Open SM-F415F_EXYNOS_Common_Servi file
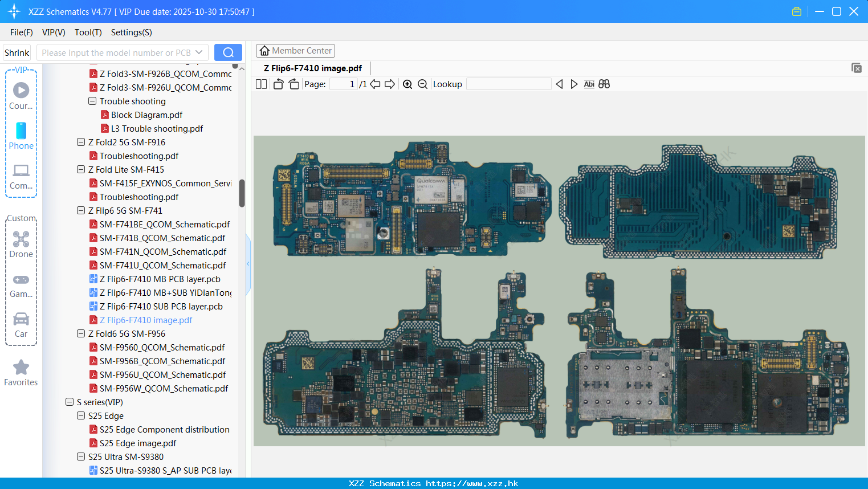 click(x=160, y=183)
